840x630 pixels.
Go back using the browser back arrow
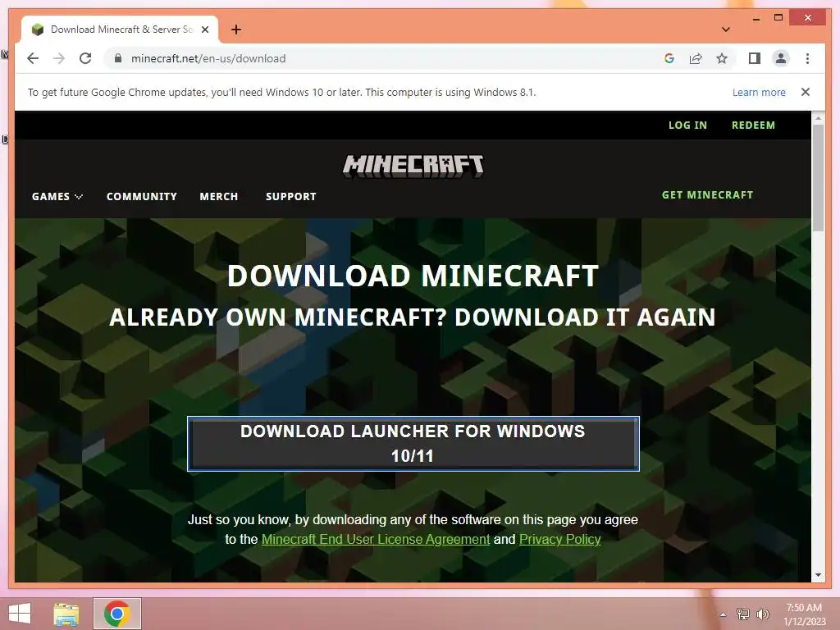(33, 58)
